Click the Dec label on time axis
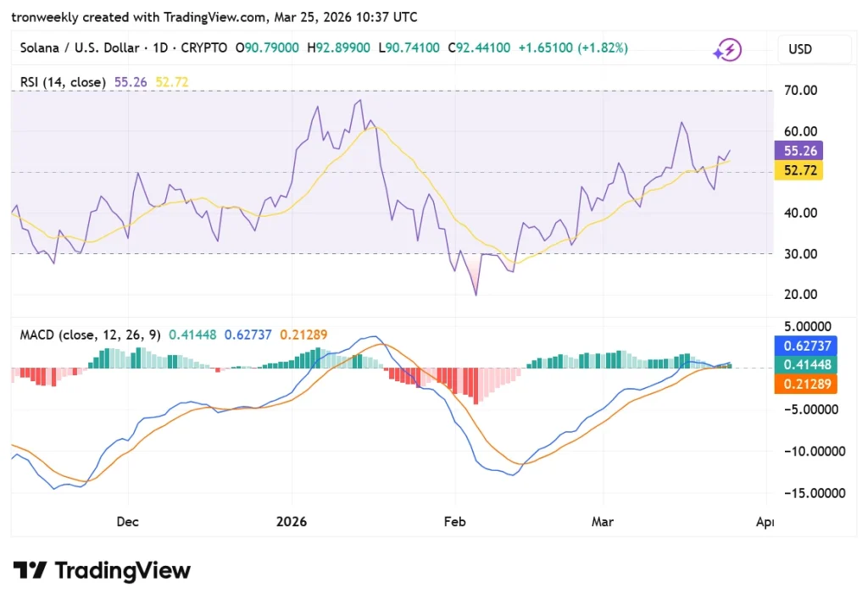The height and width of the screenshot is (604, 868). click(127, 522)
